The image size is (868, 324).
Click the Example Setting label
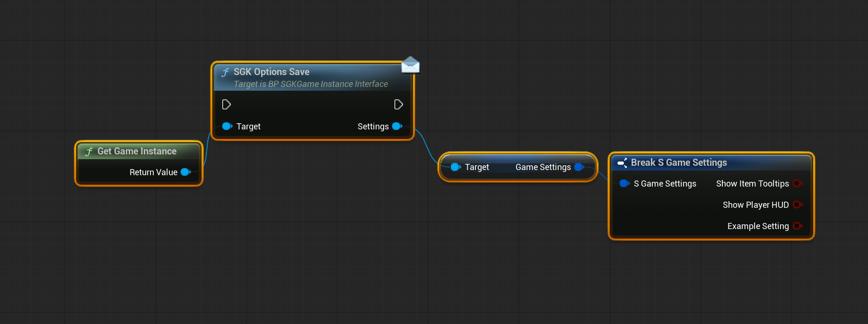758,226
